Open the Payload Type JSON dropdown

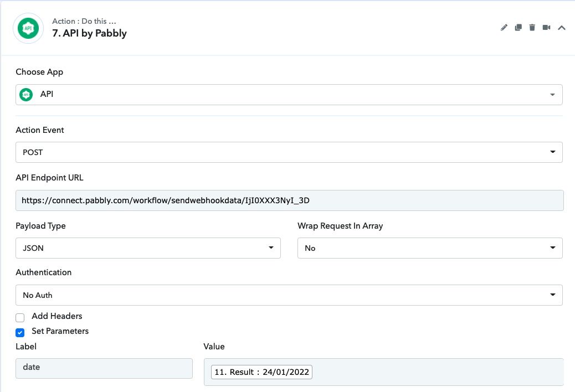(148, 248)
